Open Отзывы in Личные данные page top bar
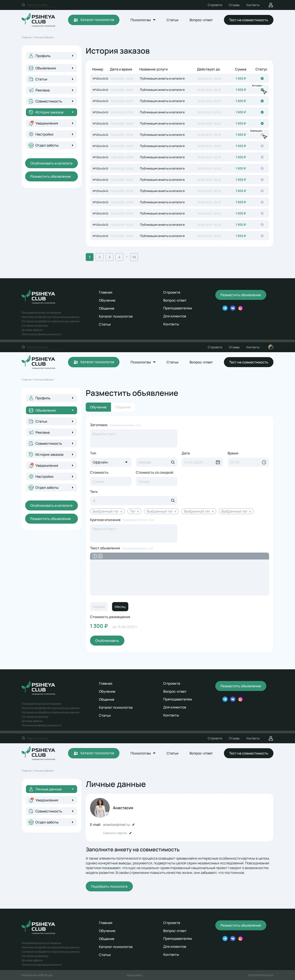 (234, 739)
